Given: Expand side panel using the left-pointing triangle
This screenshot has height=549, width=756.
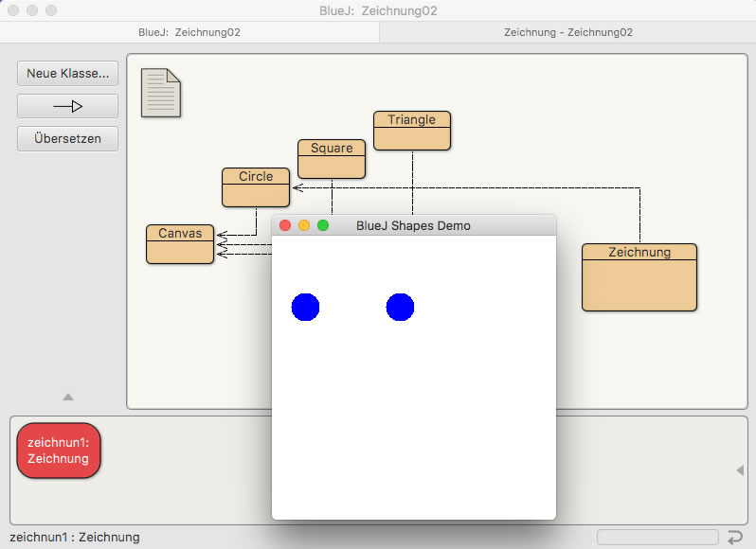Looking at the screenshot, I should [740, 470].
